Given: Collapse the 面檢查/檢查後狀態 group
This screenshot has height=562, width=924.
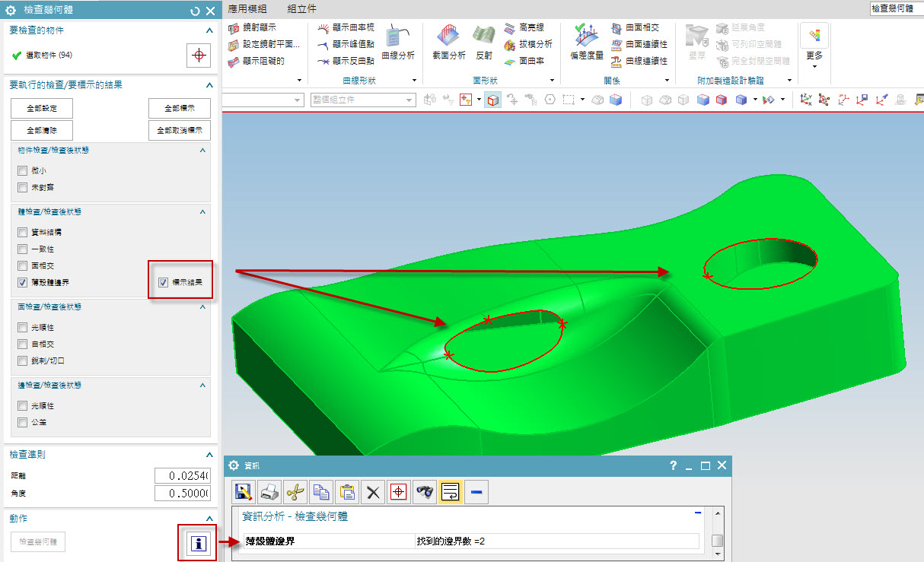Looking at the screenshot, I should 202,307.
